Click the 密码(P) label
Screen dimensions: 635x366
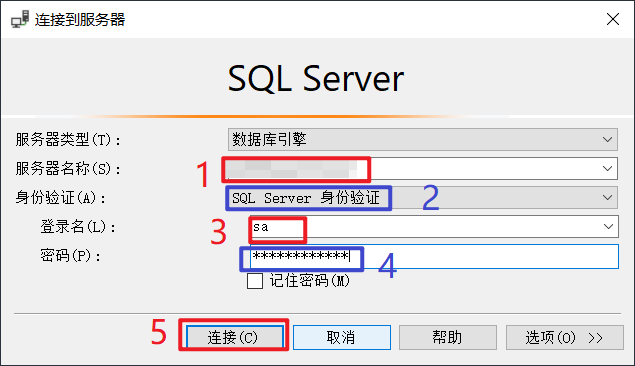tap(70, 256)
